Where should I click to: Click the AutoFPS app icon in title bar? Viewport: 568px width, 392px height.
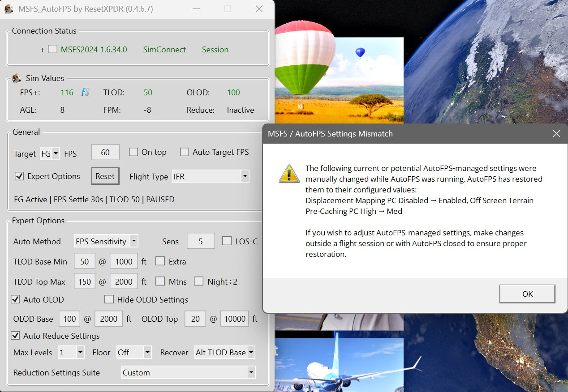9,9
